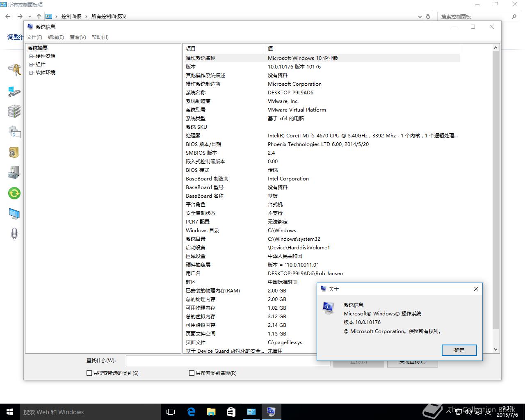Click value VMware Virtual Platform
The width and height of the screenshot is (525, 420).
coord(297,110)
